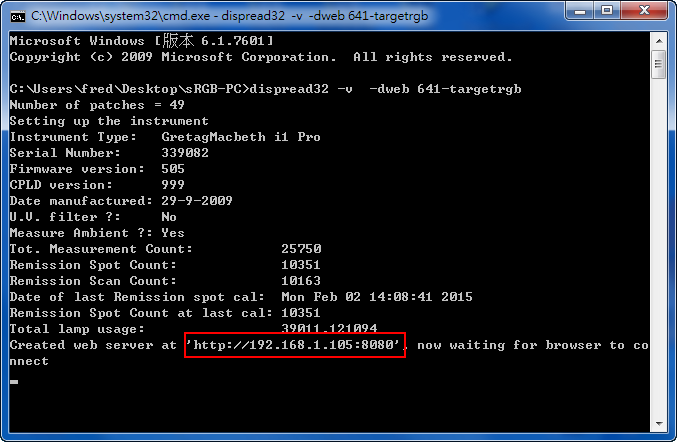Click the Remission Spot Count value in the 'Remission Spot Count:' row
The height and width of the screenshot is (442, 677).
tap(301, 265)
